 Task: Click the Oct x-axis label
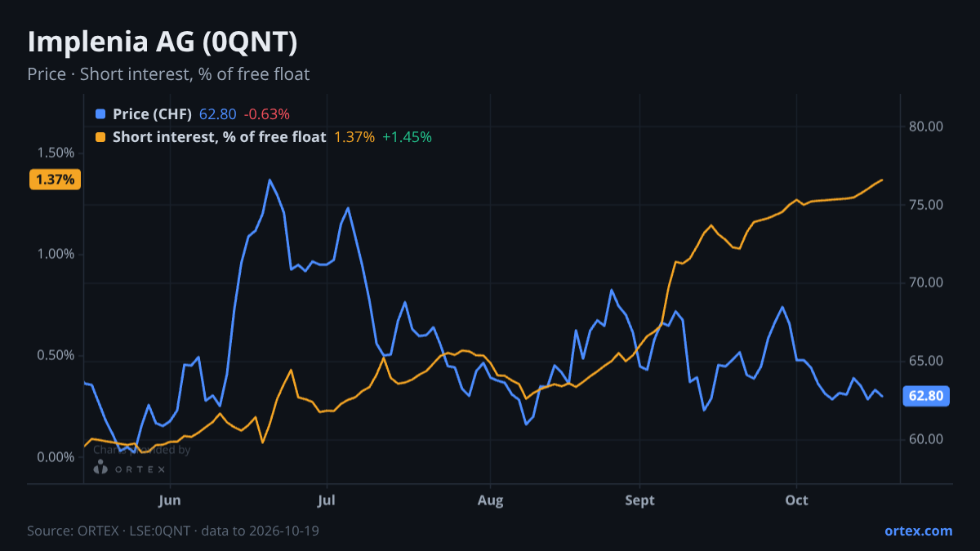pos(796,500)
